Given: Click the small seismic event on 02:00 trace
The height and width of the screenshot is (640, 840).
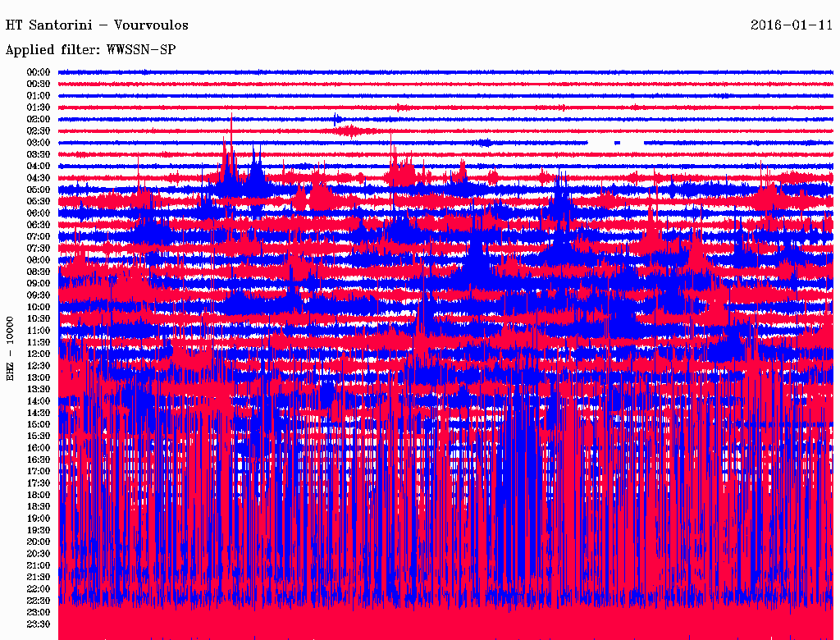Looking at the screenshot, I should (337, 119).
